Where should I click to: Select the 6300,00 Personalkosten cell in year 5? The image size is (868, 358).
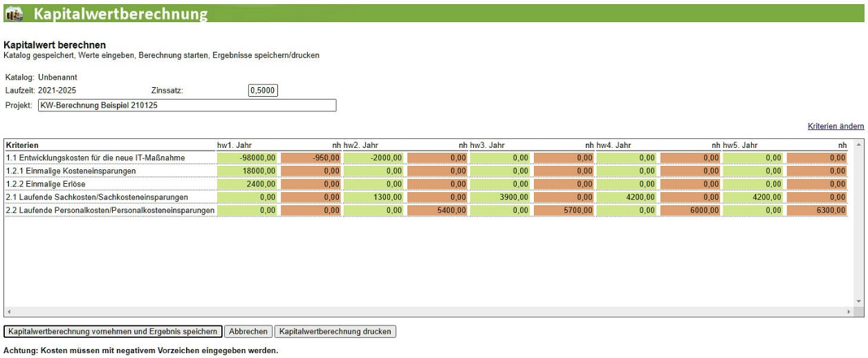817,210
